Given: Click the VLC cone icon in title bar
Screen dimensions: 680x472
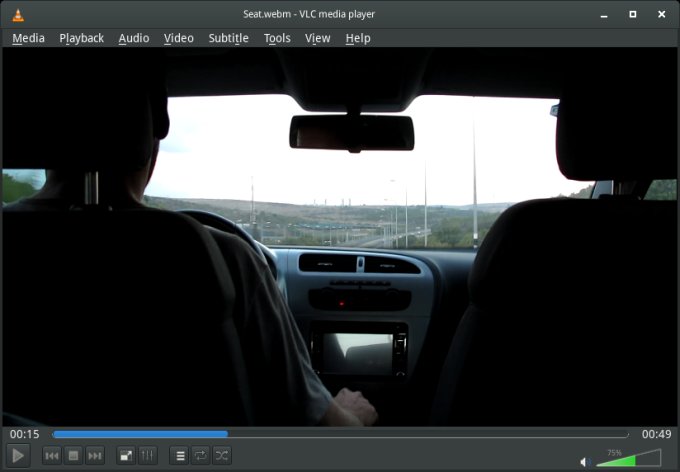Looking at the screenshot, I should point(18,14).
